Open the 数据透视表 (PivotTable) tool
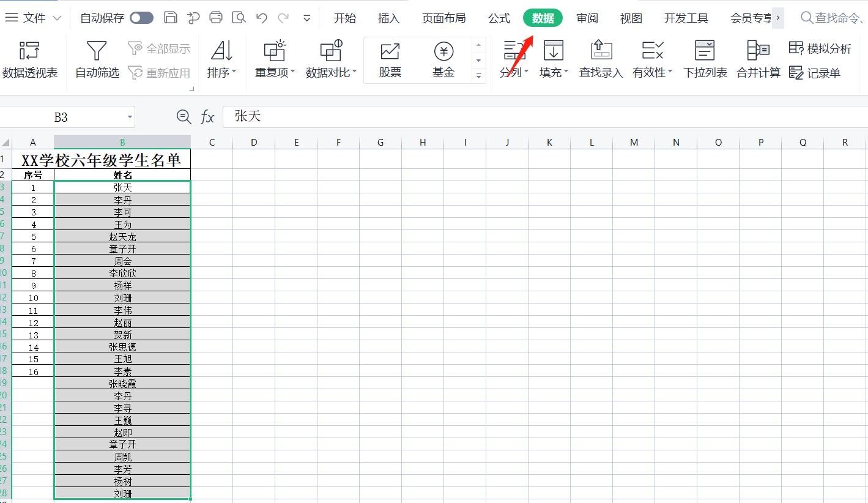The width and height of the screenshot is (868, 503). pyautogui.click(x=31, y=59)
